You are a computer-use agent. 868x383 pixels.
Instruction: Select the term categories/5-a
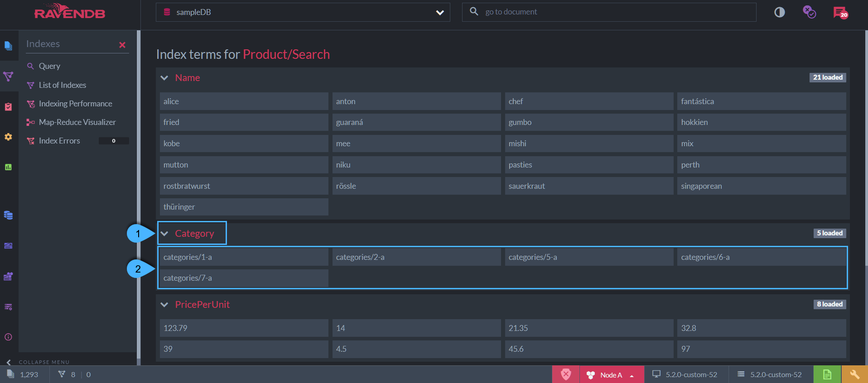tap(589, 257)
